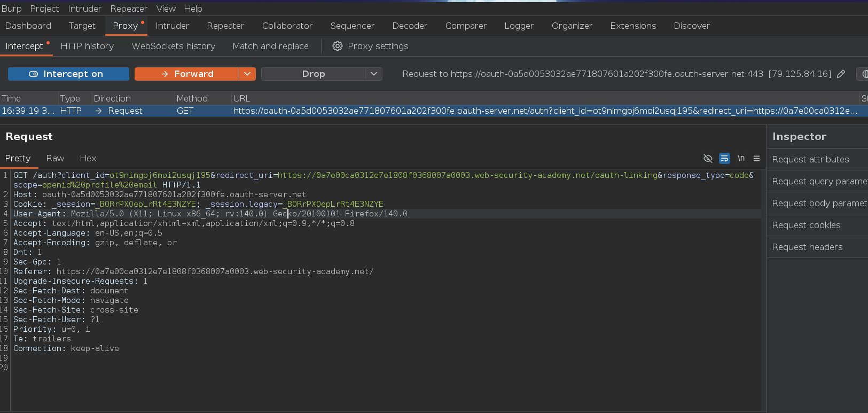This screenshot has height=413, width=868.
Task: Go to the Repeater tool tab
Action: 225,26
